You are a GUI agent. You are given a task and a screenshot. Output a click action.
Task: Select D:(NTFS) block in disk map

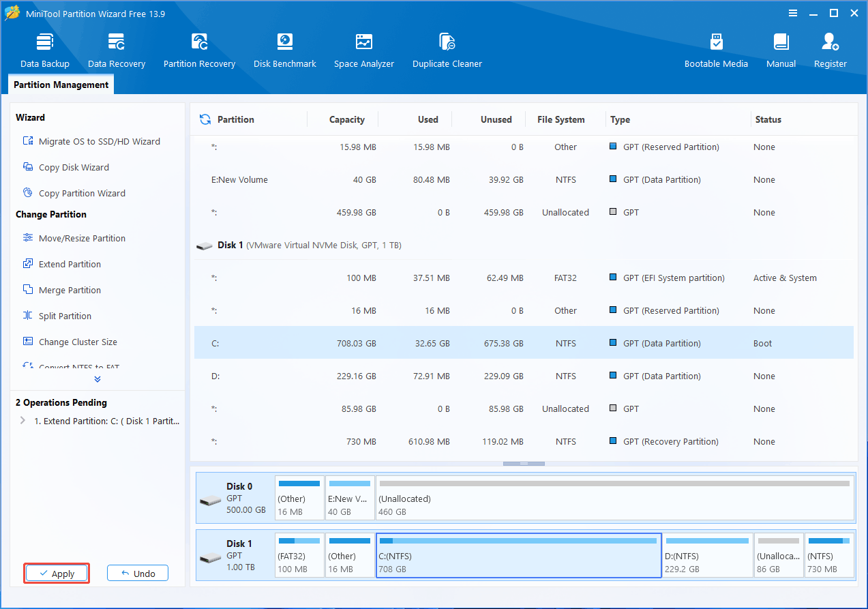[x=708, y=556]
